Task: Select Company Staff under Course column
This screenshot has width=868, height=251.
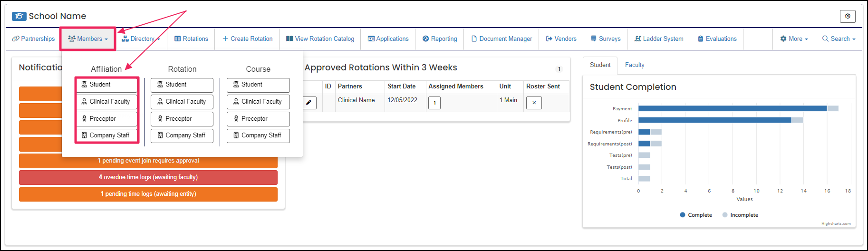Action: (258, 136)
